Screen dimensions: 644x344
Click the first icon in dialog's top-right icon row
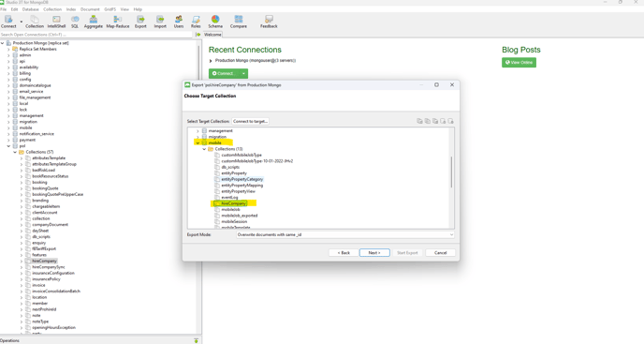[419, 121]
